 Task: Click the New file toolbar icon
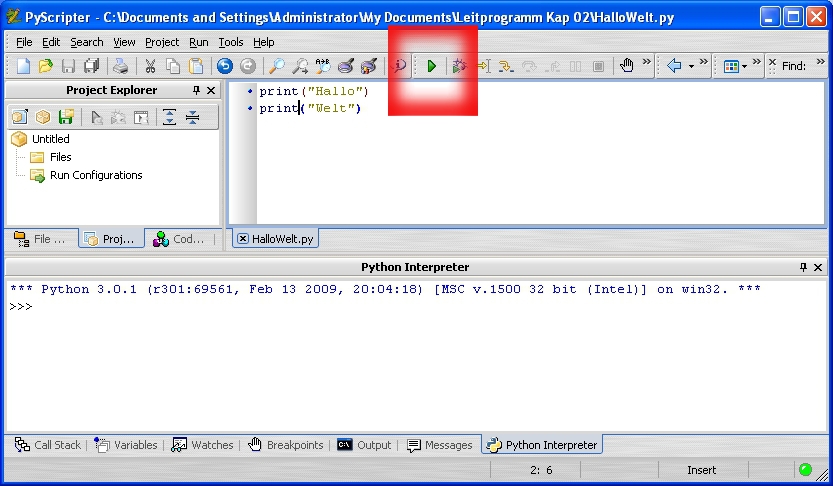point(23,66)
